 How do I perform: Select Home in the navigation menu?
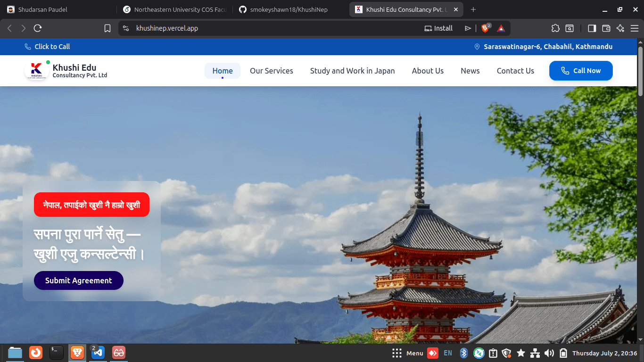click(223, 71)
